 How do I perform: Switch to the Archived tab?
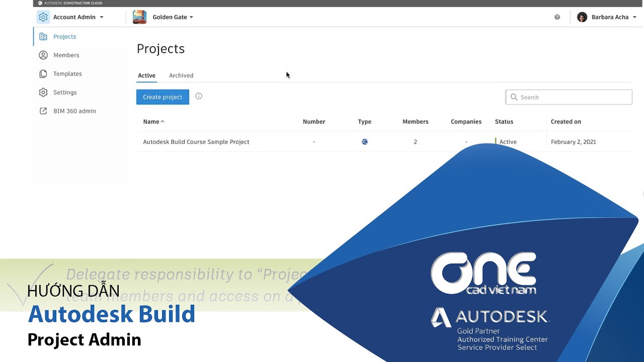click(x=181, y=75)
